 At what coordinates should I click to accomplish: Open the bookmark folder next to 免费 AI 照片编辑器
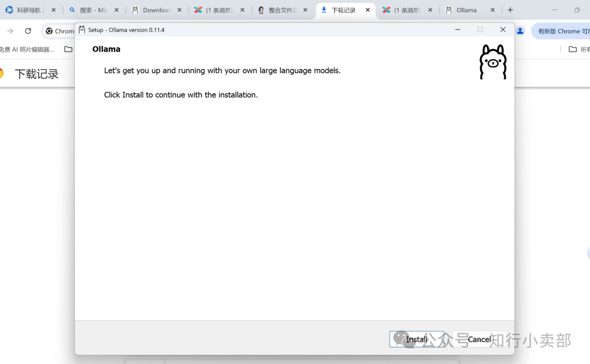(x=68, y=49)
